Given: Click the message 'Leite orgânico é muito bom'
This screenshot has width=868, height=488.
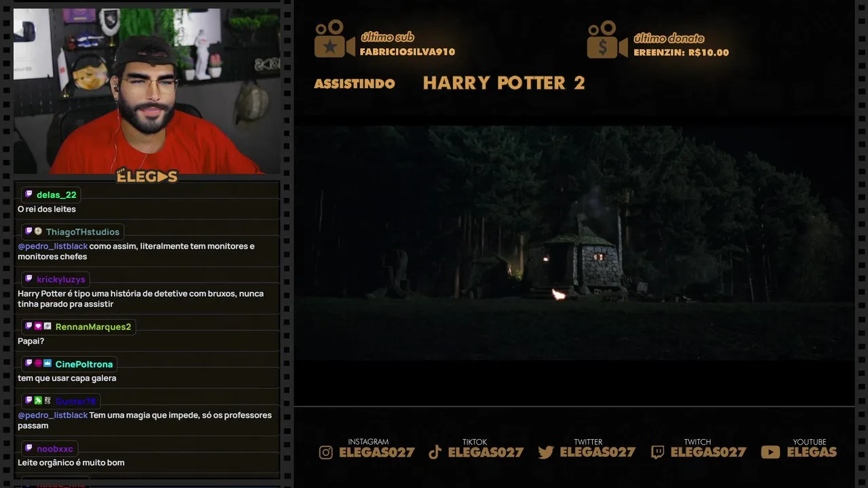Looking at the screenshot, I should click(71, 462).
